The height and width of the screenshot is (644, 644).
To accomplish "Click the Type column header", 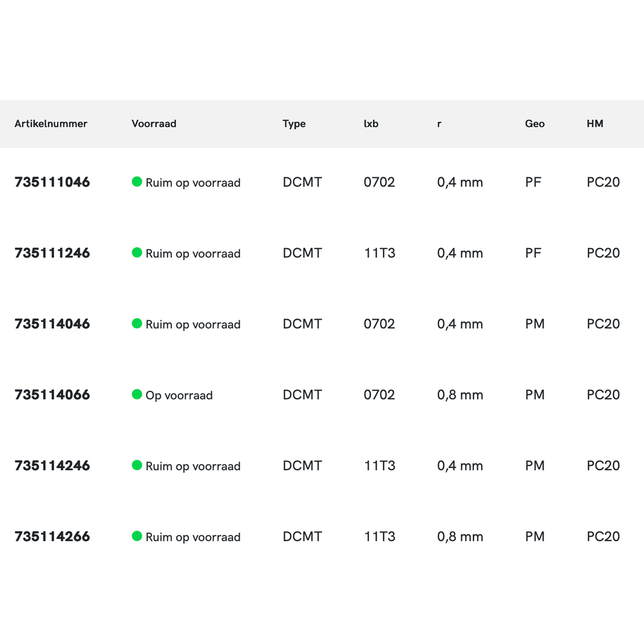I will (294, 124).
